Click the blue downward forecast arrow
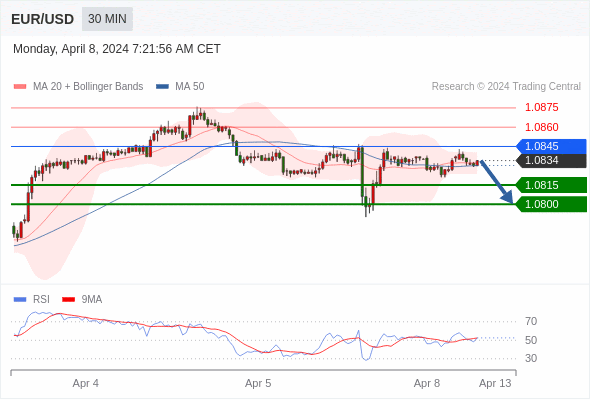Image resolution: width=590 pixels, height=400 pixels. tap(497, 182)
